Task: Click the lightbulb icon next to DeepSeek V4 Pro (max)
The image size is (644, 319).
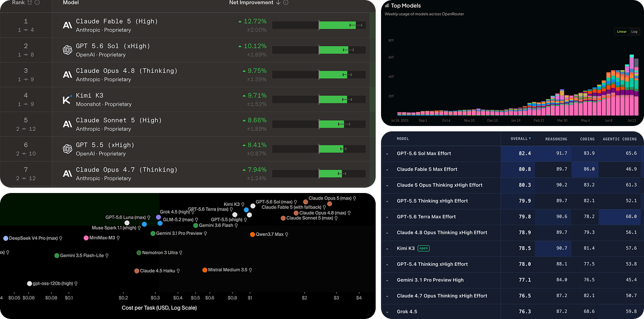Action: tap(61, 238)
